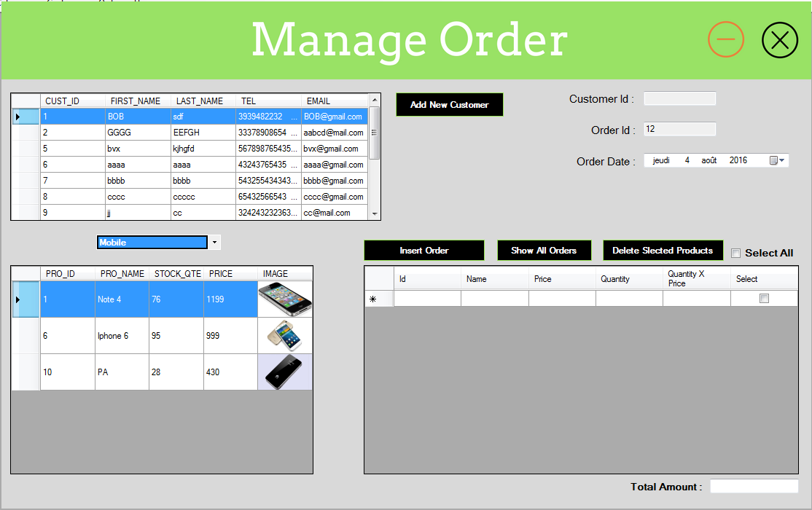The image size is (812, 510).
Task: Open the Mobile category dropdown
Action: [214, 242]
